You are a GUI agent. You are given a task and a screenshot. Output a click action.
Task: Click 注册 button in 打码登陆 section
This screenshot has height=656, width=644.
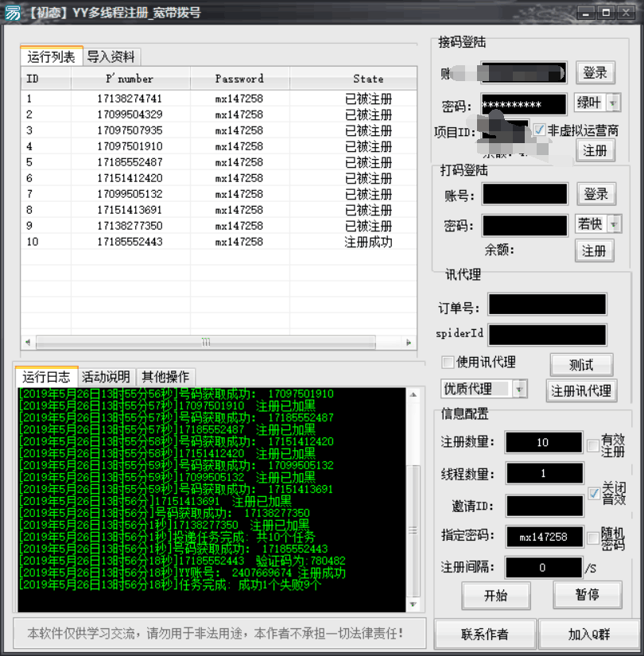pos(594,250)
